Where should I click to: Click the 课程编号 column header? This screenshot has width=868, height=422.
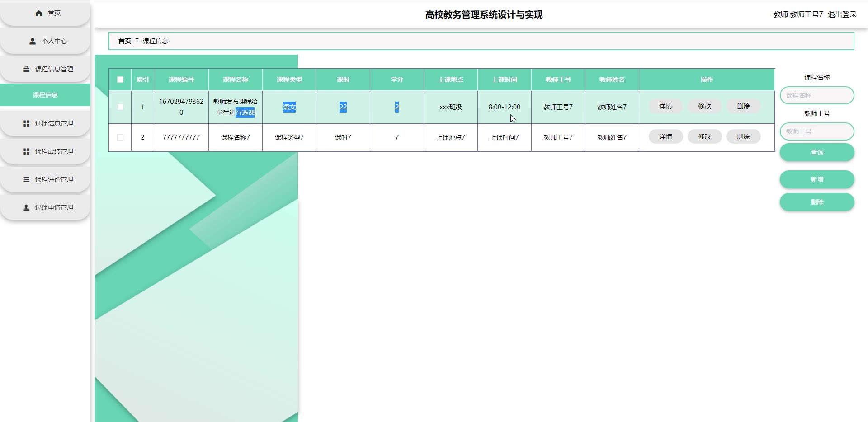coord(181,80)
